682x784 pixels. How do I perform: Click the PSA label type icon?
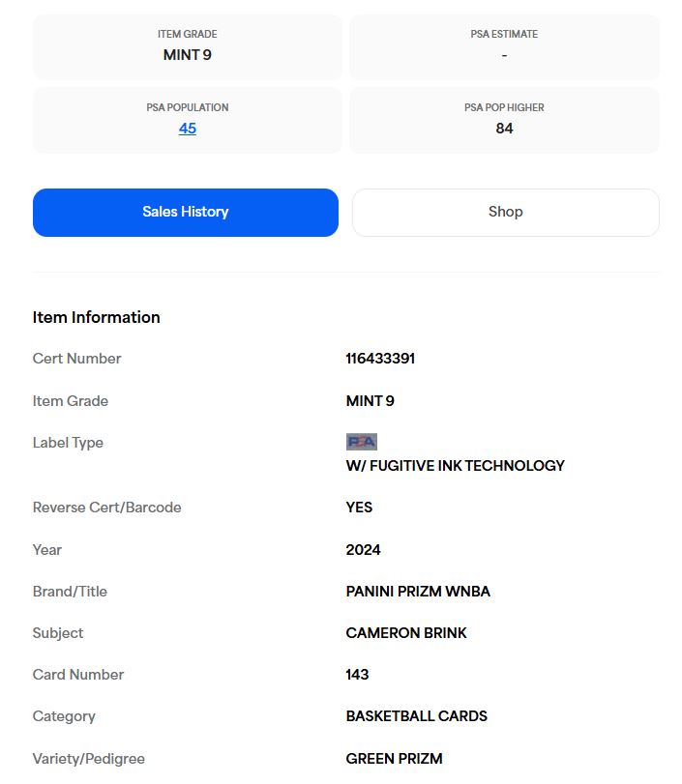pyautogui.click(x=361, y=442)
